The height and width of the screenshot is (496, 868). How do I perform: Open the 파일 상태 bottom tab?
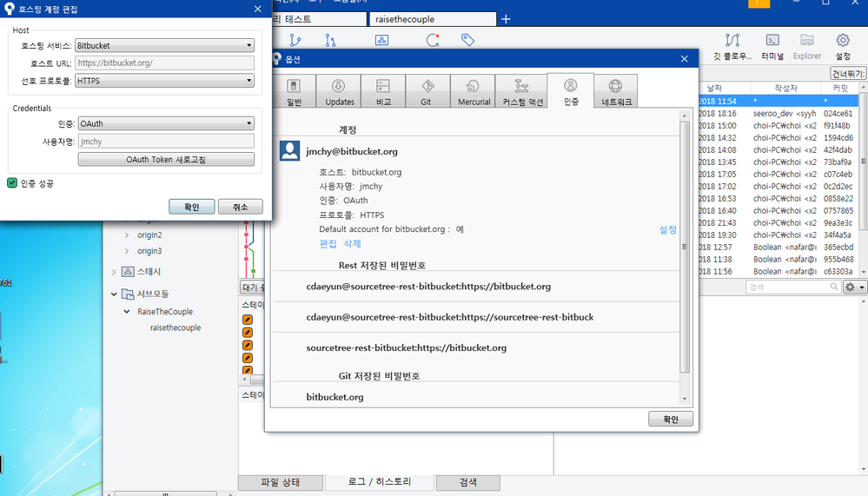coord(280,482)
